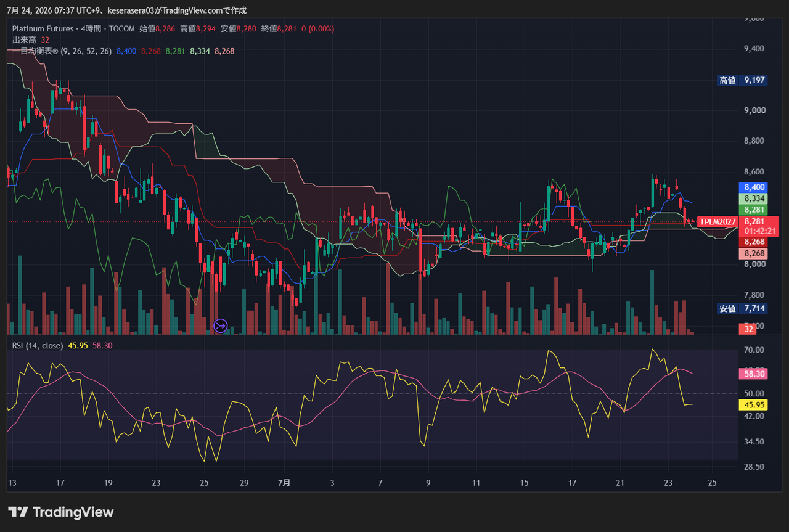Click the 70.00 level on the RSI axis
The height and width of the screenshot is (532, 789).
click(754, 350)
